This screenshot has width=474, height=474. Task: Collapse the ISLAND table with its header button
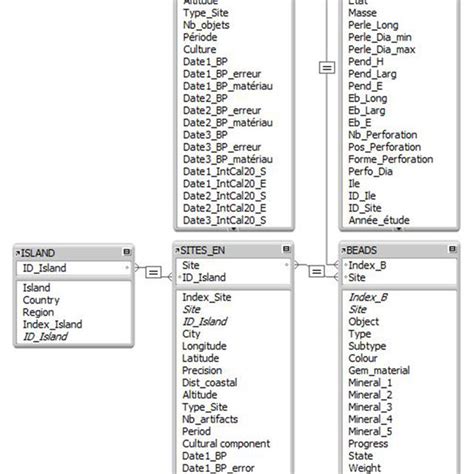[127, 252]
